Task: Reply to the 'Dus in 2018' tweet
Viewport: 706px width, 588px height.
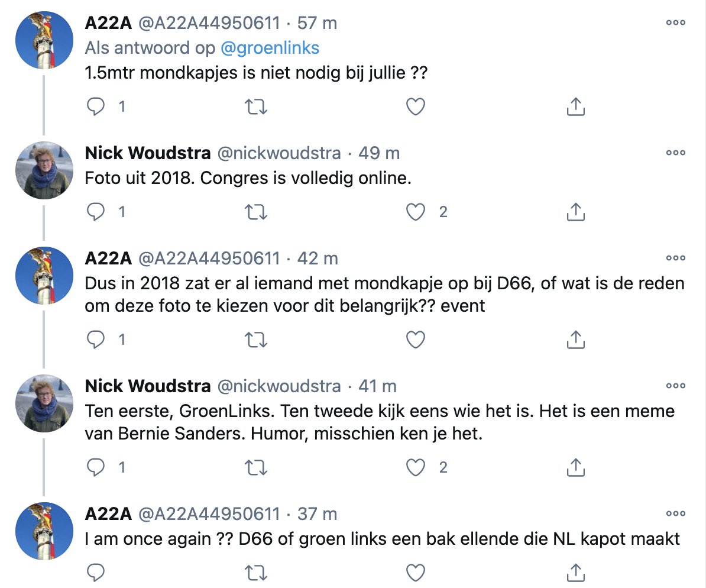Action: tap(96, 339)
